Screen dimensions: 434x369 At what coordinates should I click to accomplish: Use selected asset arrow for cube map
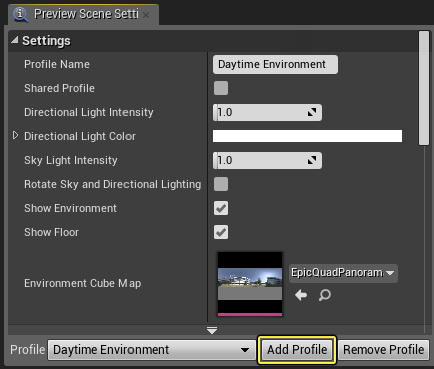(301, 295)
